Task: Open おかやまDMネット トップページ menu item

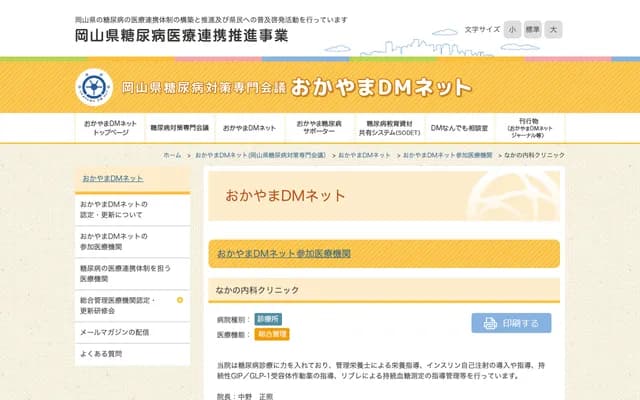Action: coord(110,128)
